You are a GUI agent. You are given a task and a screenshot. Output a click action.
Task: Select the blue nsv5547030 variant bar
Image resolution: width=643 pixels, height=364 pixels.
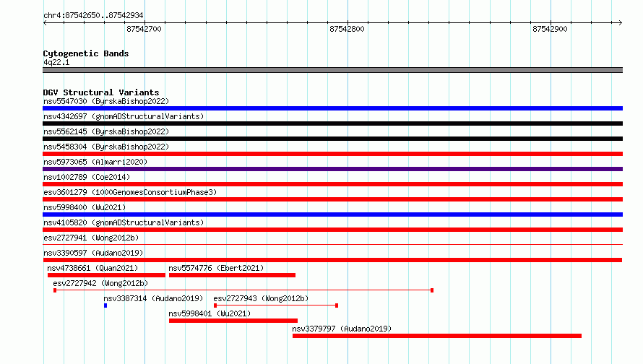point(332,108)
